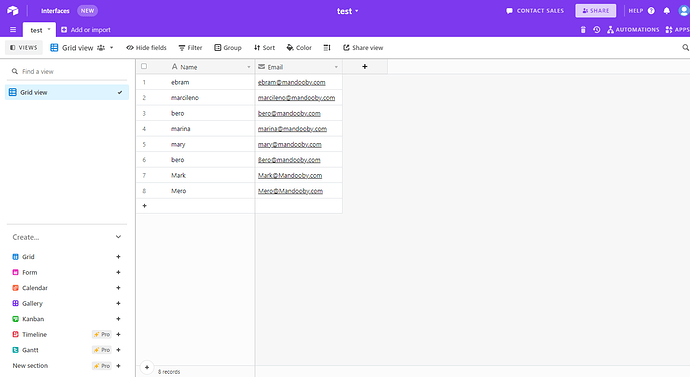The height and width of the screenshot is (377, 690).
Task: Change row height icon
Action: point(327,48)
